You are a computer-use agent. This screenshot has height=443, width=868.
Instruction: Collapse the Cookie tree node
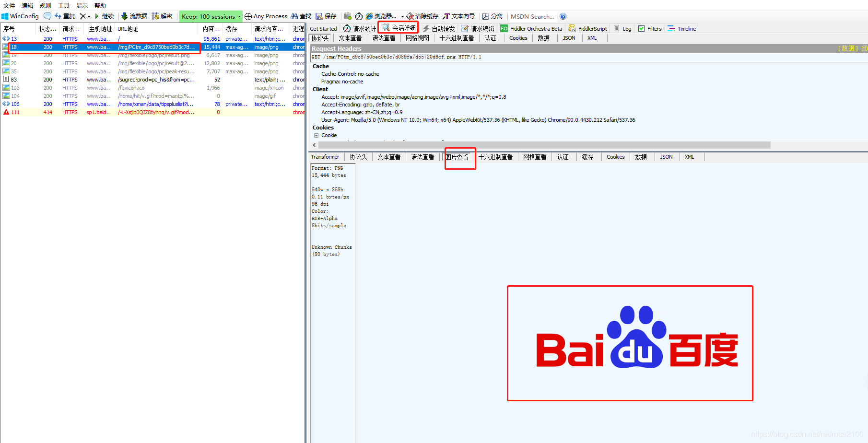tap(316, 135)
